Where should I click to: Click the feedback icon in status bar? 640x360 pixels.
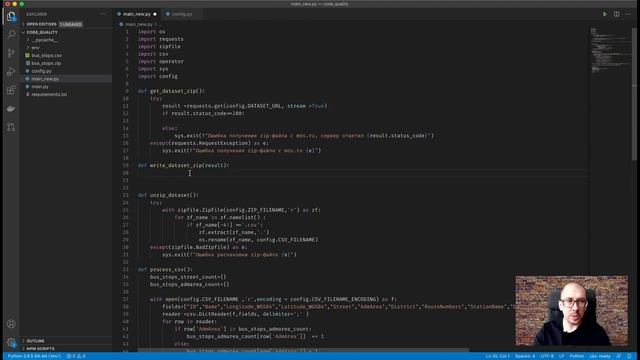point(619,356)
